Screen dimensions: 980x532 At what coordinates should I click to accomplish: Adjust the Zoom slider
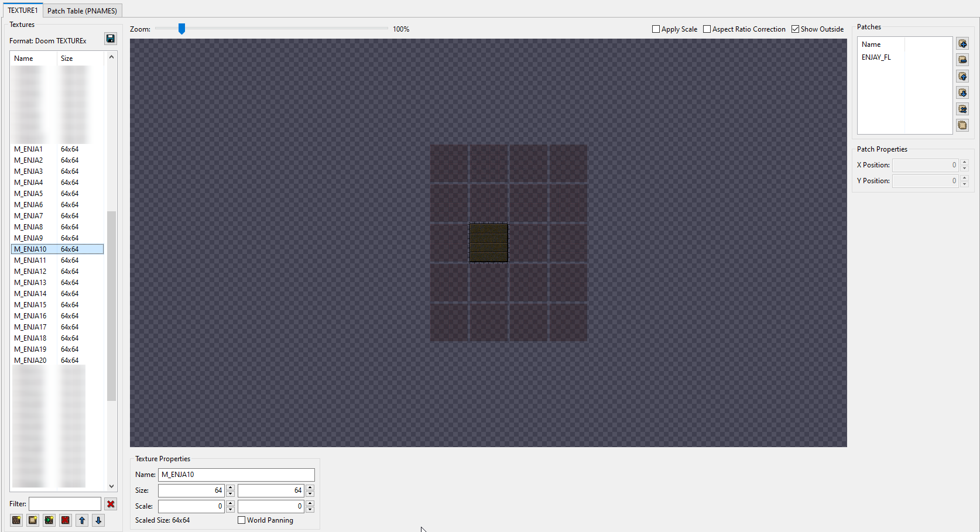point(181,28)
